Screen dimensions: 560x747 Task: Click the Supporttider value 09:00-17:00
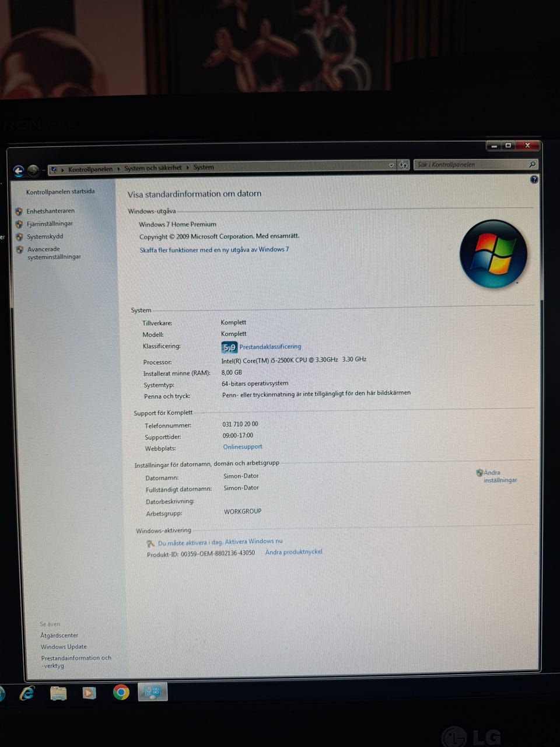pos(237,435)
